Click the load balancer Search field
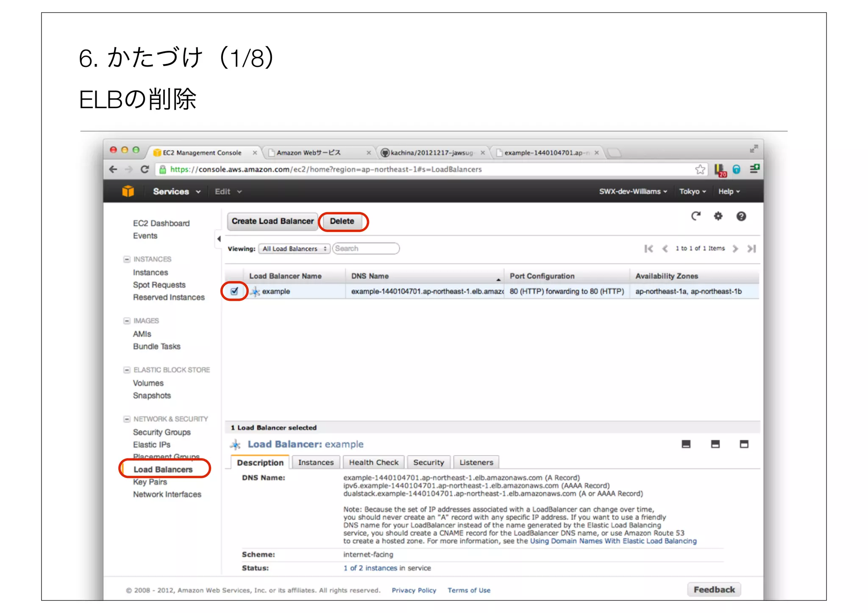This screenshot has height=613, width=868. coord(366,249)
